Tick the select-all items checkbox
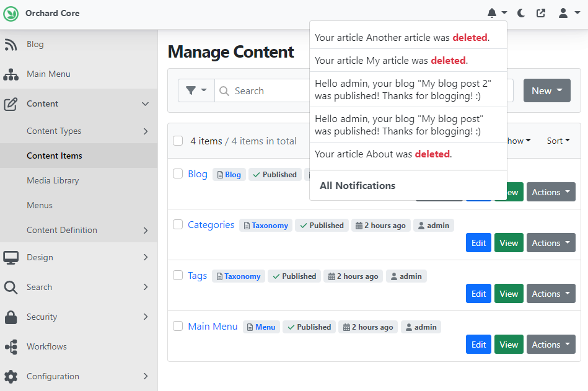Image resolution: width=588 pixels, height=391 pixels. pyautogui.click(x=178, y=141)
